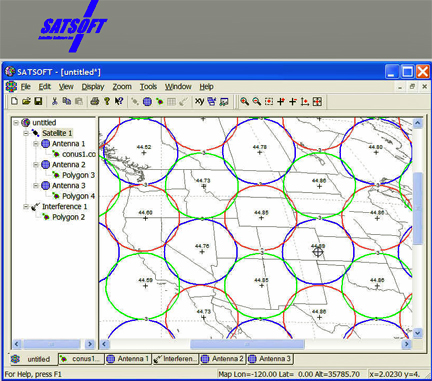Click the Save floppy disk icon
Screen dimensions: 432x381
pyautogui.click(x=38, y=101)
